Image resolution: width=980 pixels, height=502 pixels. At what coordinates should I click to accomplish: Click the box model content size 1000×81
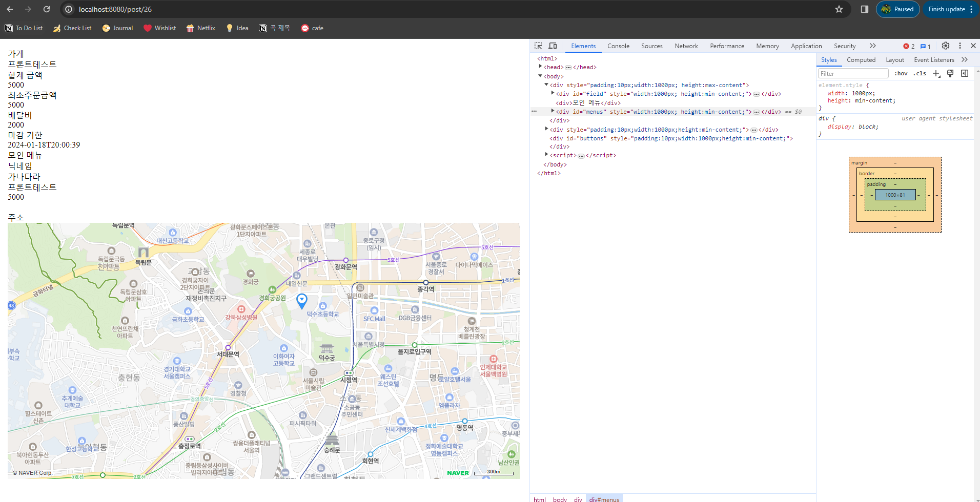tap(895, 195)
